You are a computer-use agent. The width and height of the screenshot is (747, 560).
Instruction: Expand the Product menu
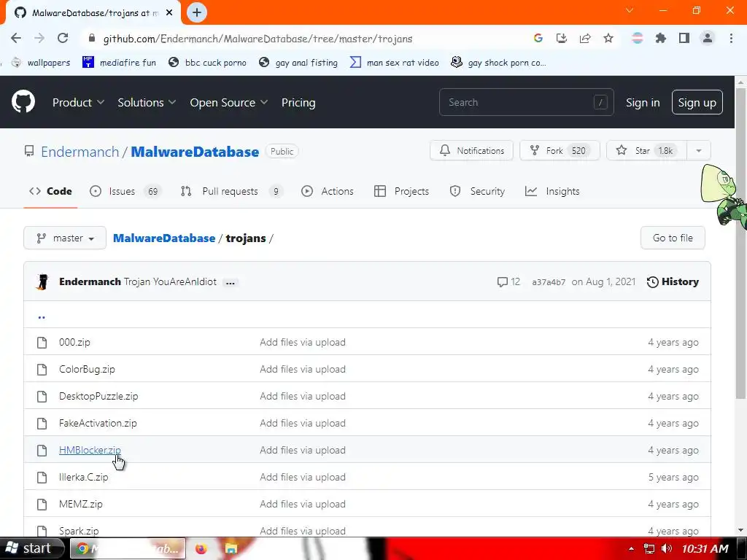(x=78, y=102)
